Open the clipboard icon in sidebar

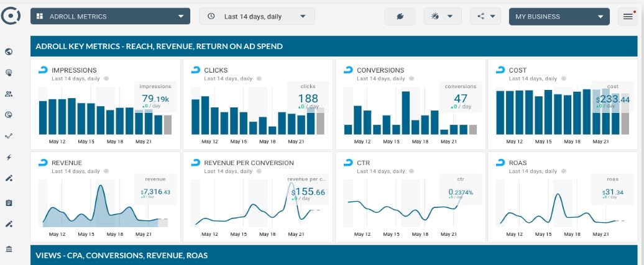point(9,203)
